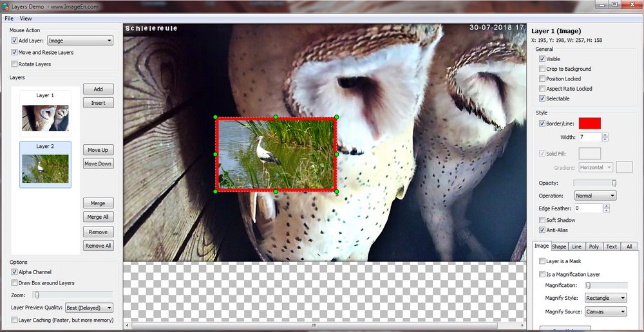Open the Operation dropdown
This screenshot has height=332, width=644.
(x=596, y=196)
